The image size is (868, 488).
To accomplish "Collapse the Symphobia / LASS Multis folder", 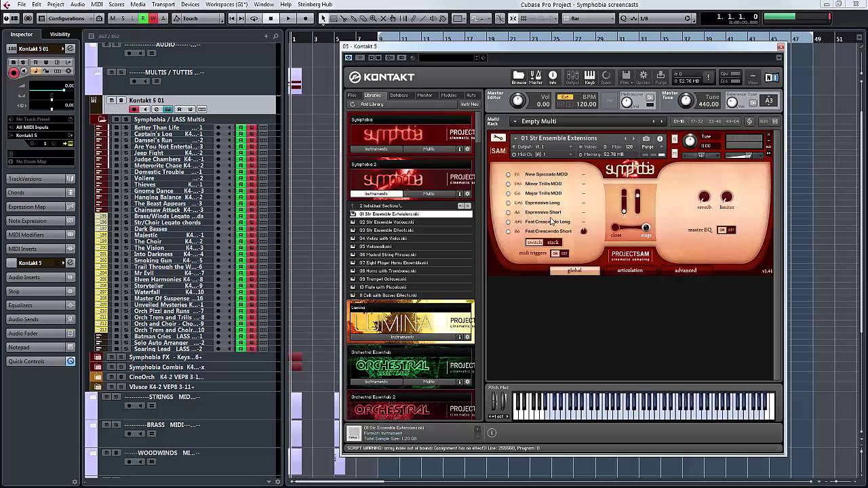I will tap(102, 119).
